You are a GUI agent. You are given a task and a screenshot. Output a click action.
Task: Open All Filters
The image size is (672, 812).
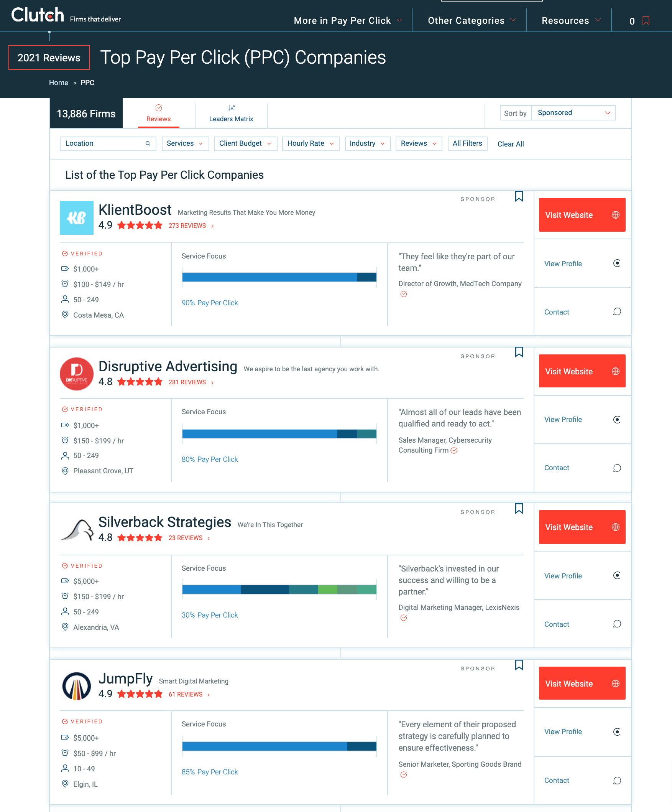click(467, 143)
